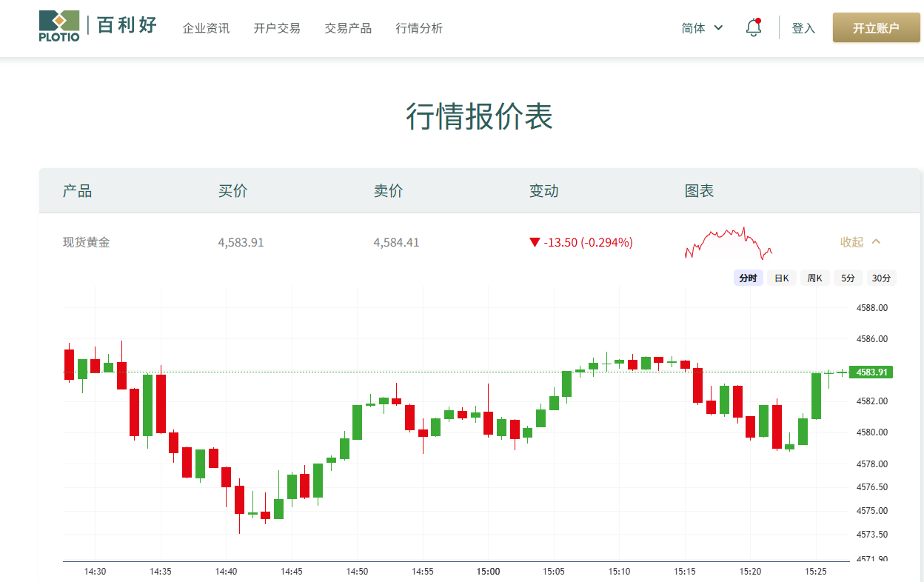Select the 现货黄金 product row
The height and width of the screenshot is (582, 924).
(84, 242)
